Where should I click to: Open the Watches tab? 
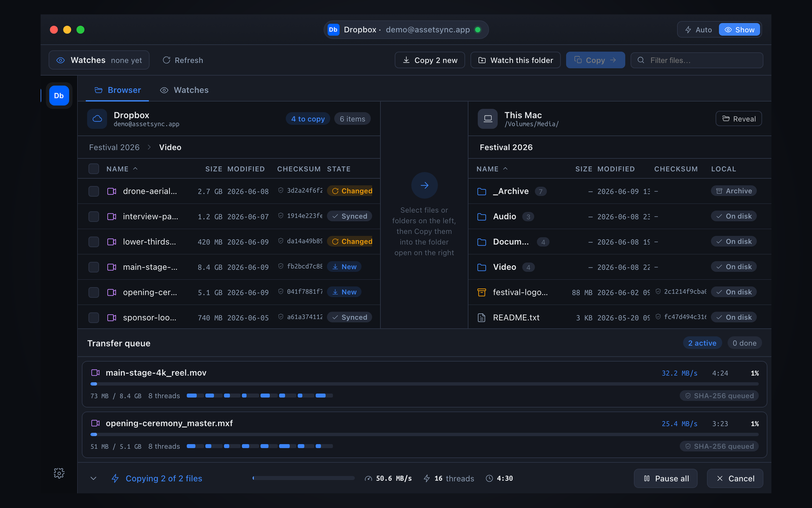[x=184, y=90]
